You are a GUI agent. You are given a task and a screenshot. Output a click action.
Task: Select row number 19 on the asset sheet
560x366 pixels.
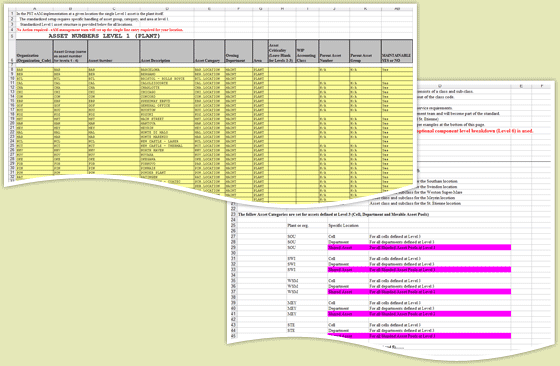tap(12, 119)
